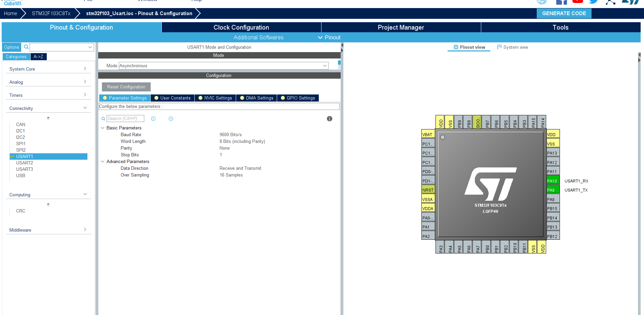Open Additional Softwares
644x315 pixels.
[258, 37]
